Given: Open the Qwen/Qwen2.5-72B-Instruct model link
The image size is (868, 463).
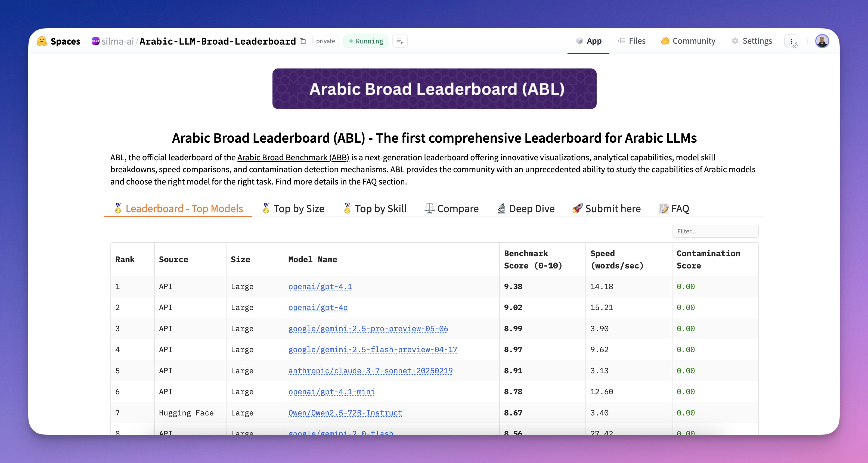Looking at the screenshot, I should click(345, 413).
